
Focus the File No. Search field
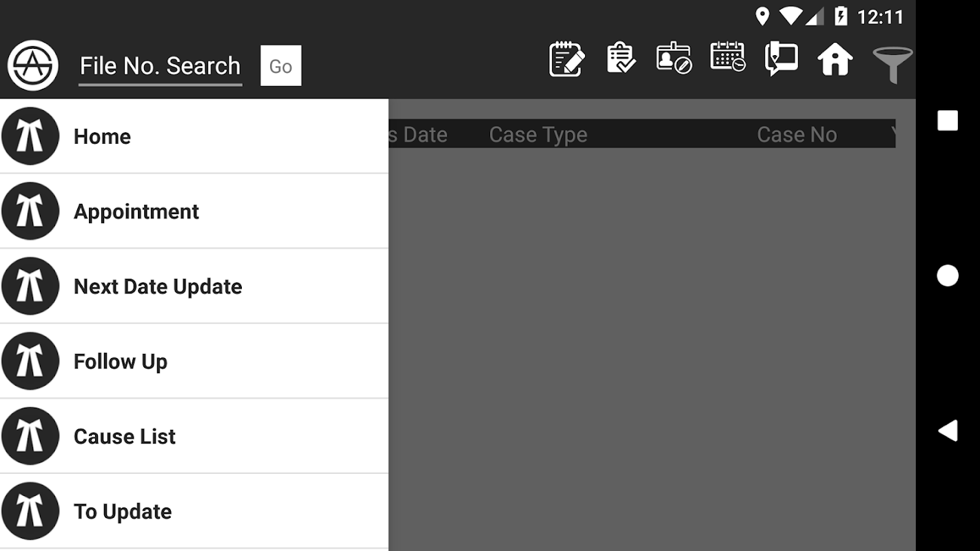(x=160, y=66)
